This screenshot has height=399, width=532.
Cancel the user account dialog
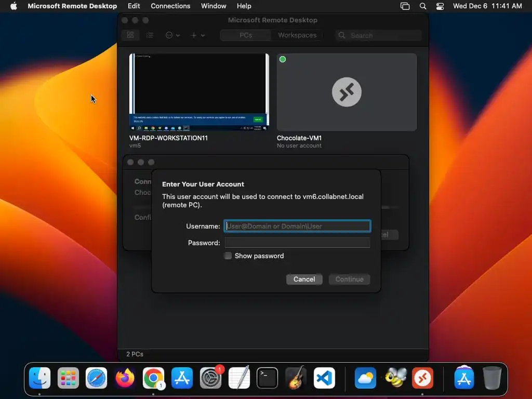coord(304,279)
